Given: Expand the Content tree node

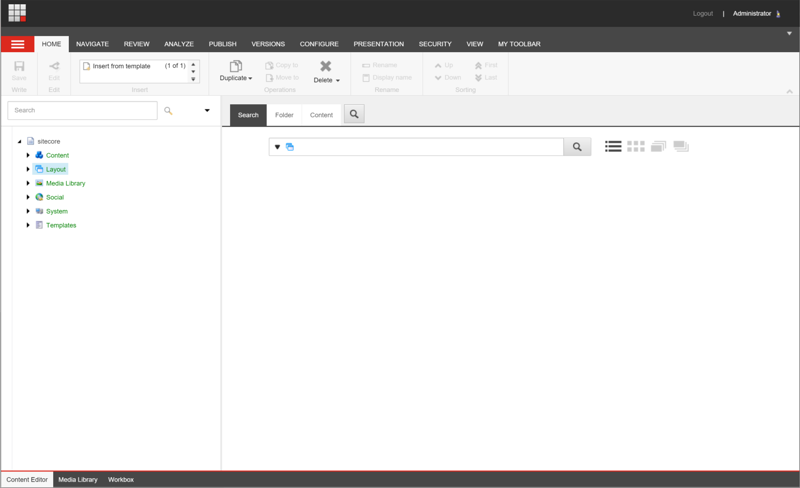Looking at the screenshot, I should click(28, 156).
